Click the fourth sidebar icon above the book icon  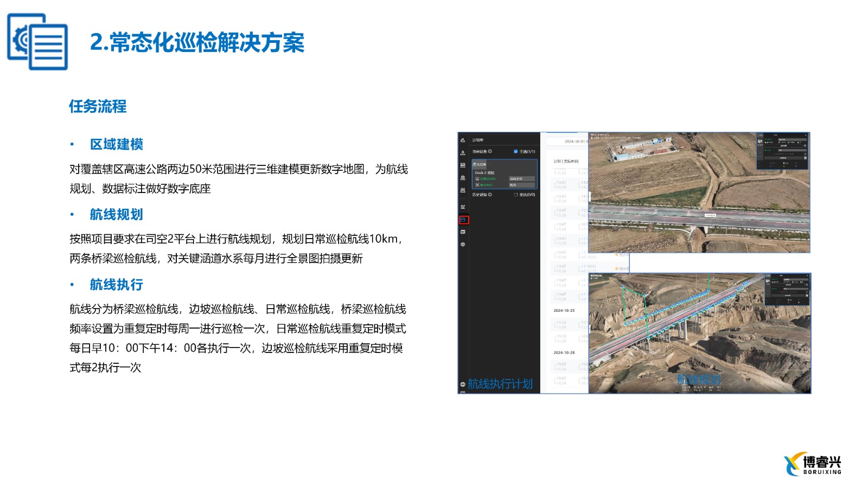tap(463, 177)
